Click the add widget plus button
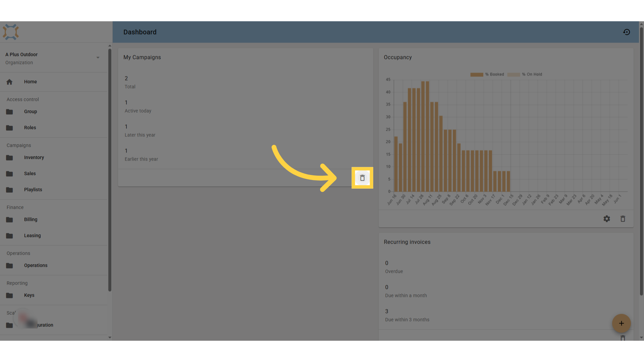Image resolution: width=644 pixels, height=362 pixels. [621, 323]
